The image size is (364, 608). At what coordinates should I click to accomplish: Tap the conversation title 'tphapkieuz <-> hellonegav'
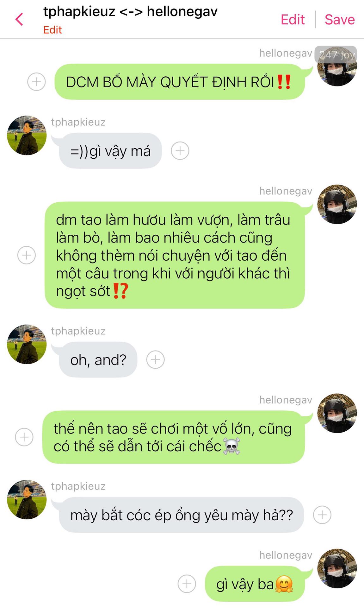coord(130,12)
